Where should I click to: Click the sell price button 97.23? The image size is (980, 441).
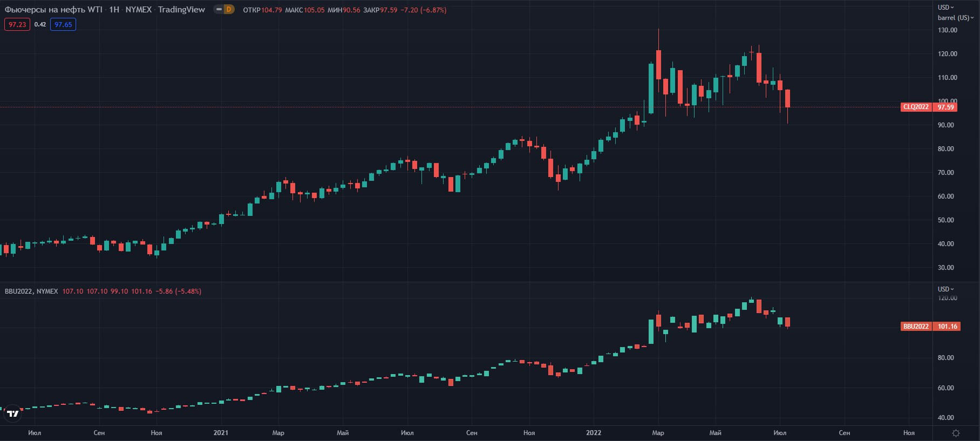(x=17, y=24)
